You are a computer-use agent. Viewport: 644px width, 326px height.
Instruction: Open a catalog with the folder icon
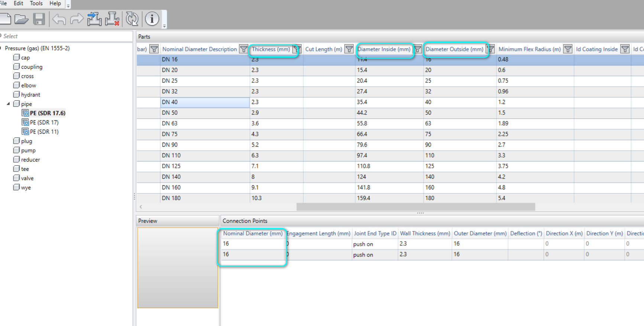(x=22, y=19)
